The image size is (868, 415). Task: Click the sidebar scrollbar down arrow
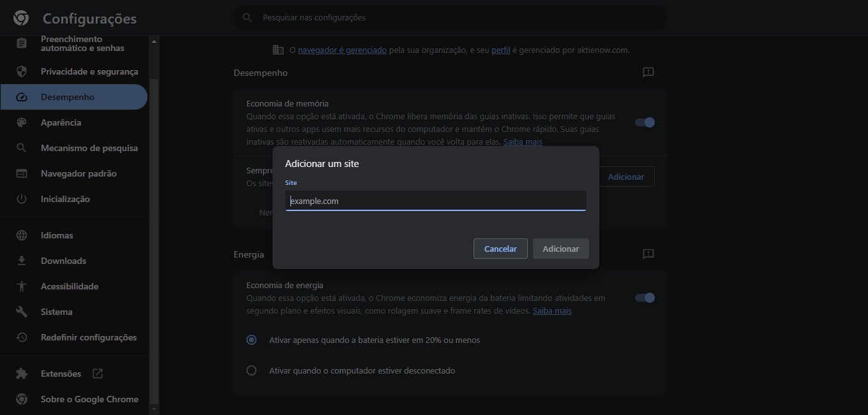pyautogui.click(x=154, y=408)
